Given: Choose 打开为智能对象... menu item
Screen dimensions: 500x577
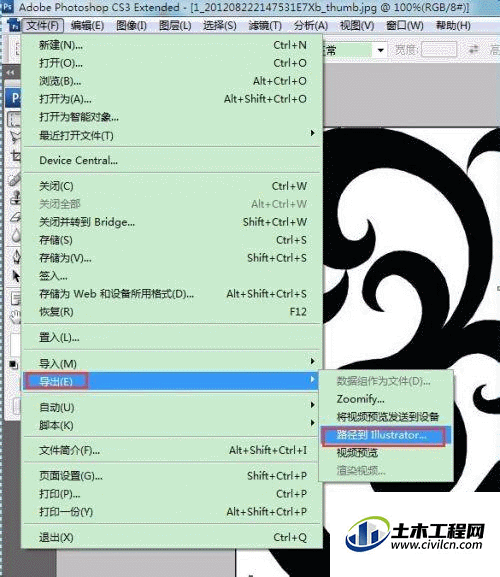Looking at the screenshot, I should 172,117.
